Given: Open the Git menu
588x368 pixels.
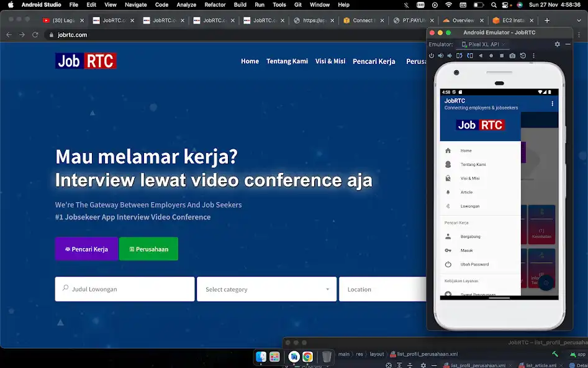Looking at the screenshot, I should tap(298, 5).
